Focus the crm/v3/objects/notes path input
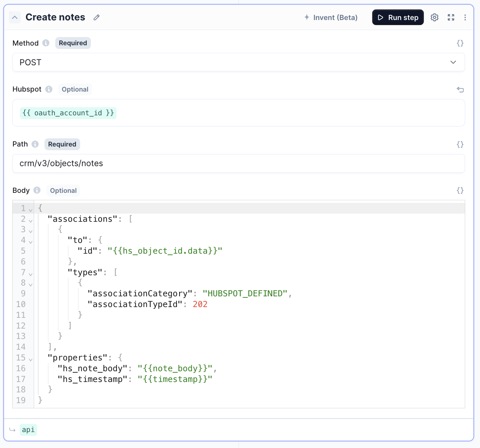Viewport: 480px width, 448px height. click(x=239, y=164)
